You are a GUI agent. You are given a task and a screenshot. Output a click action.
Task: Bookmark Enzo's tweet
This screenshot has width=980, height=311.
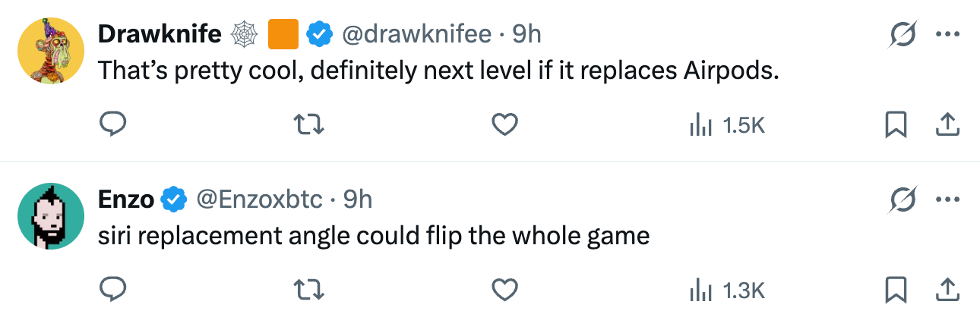pos(896,290)
